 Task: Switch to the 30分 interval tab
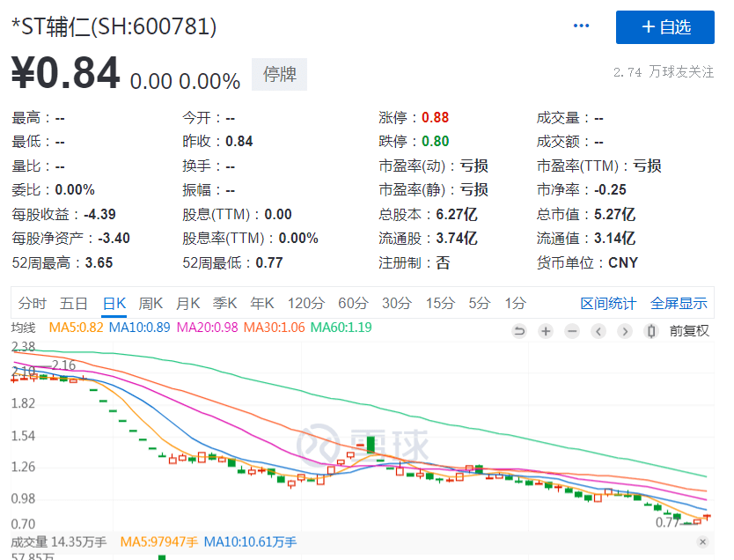[x=397, y=304]
